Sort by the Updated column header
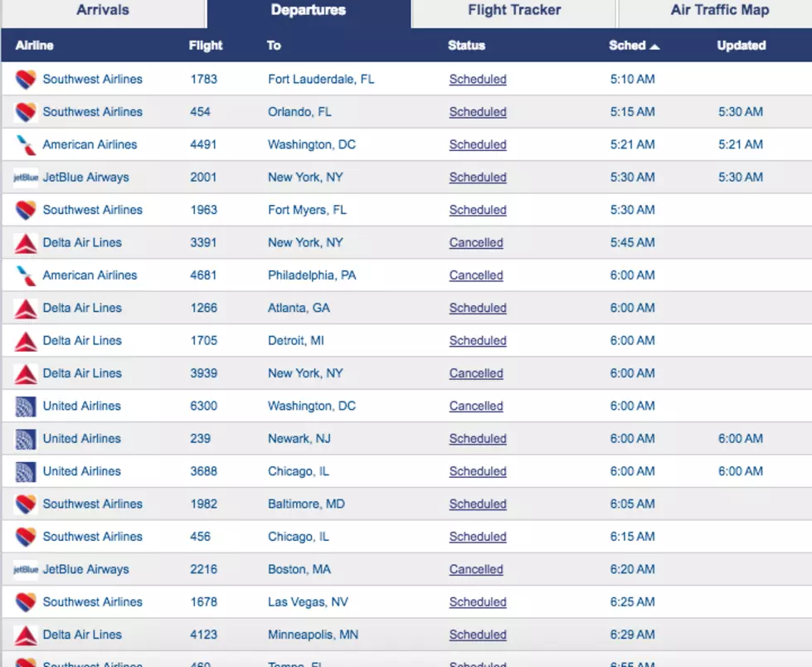The width and height of the screenshot is (812, 667). [741, 46]
